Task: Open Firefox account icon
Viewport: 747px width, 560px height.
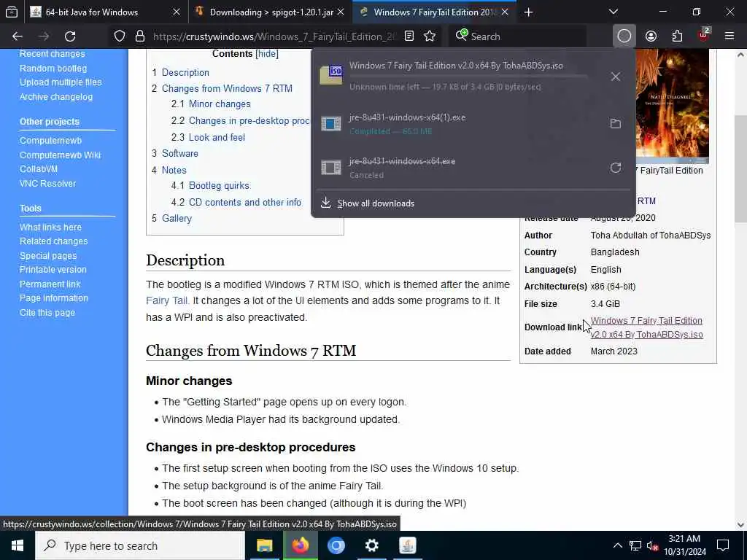Action: [x=651, y=36]
